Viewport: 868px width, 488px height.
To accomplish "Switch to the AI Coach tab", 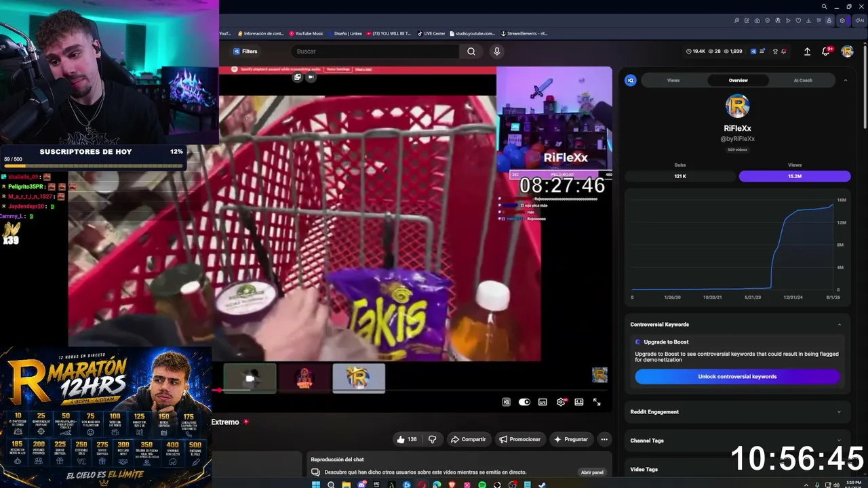I will (x=803, y=80).
